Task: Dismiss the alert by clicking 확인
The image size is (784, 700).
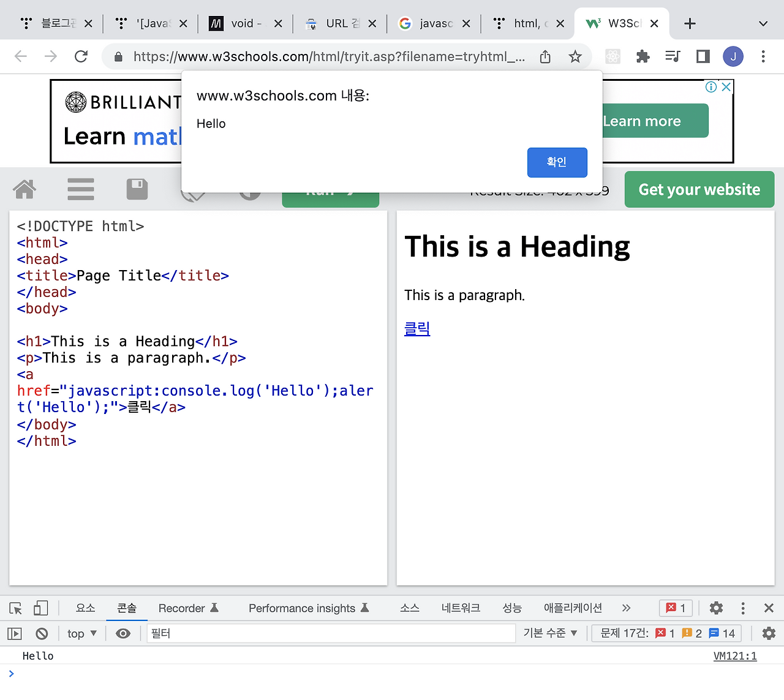Action: tap(557, 162)
